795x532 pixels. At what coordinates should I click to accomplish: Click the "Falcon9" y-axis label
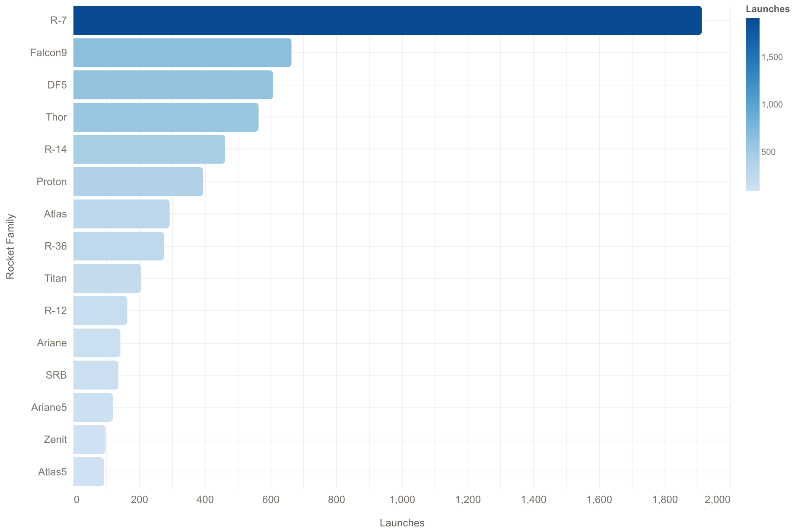click(48, 53)
